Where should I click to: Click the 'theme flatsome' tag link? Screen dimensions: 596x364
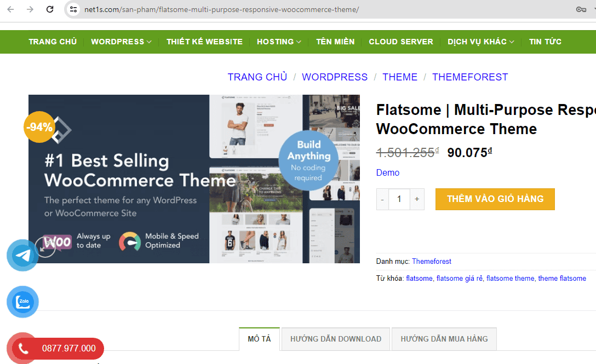point(562,279)
